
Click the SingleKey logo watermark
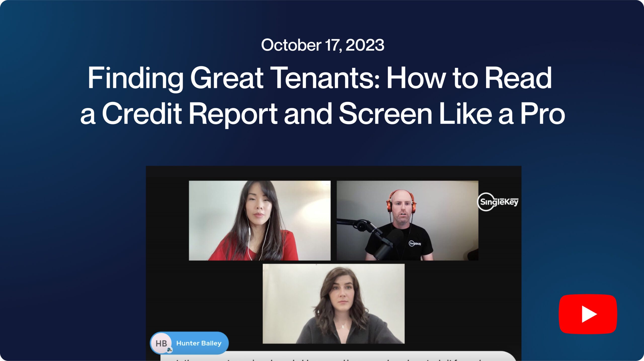[498, 202]
